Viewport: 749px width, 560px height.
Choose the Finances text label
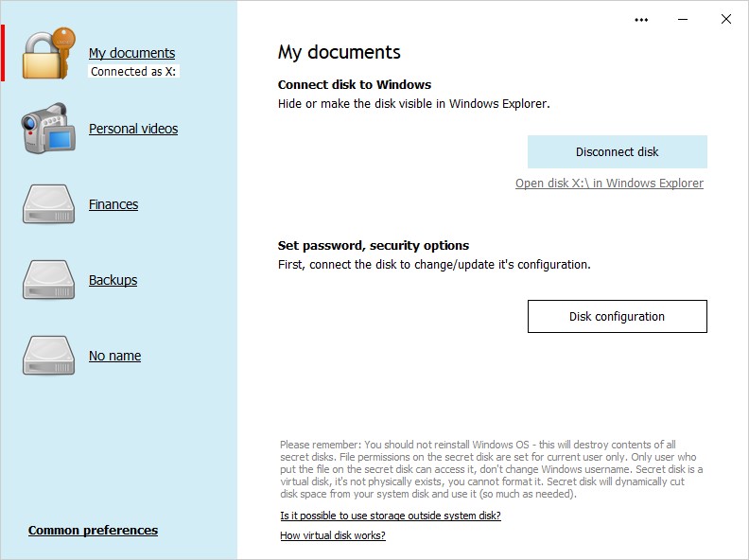coord(113,204)
